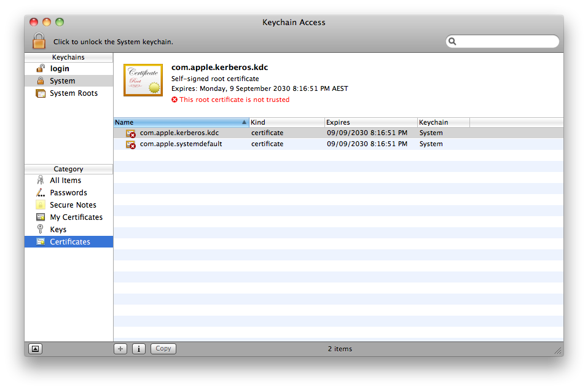
Task: Click the yellow minimize window button
Action: click(x=47, y=22)
